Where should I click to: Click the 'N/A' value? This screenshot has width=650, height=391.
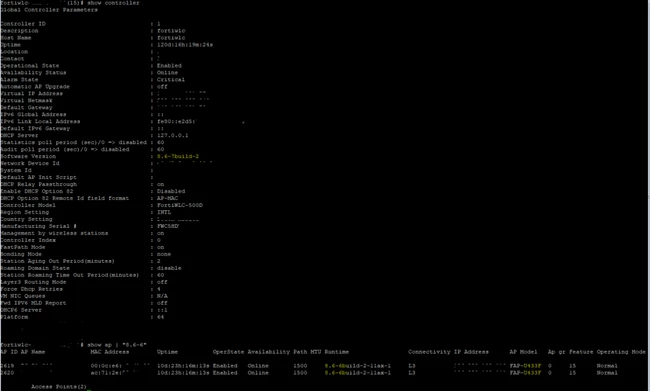(162, 296)
